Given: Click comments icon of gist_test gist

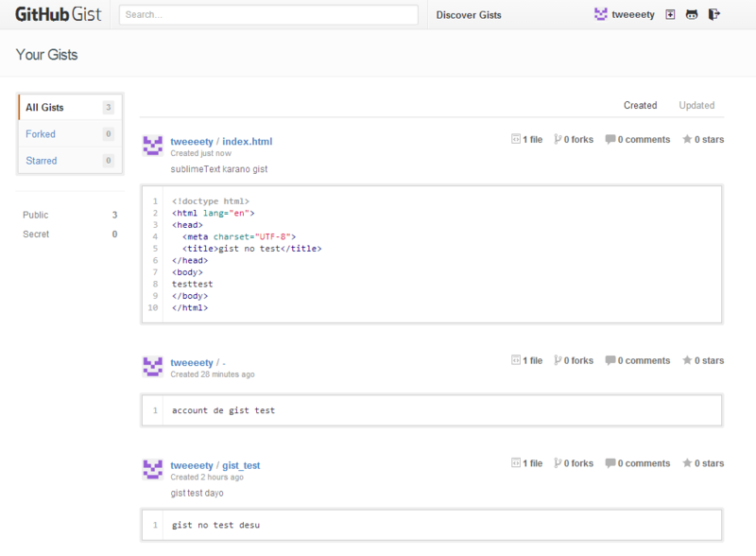Looking at the screenshot, I should [x=610, y=462].
